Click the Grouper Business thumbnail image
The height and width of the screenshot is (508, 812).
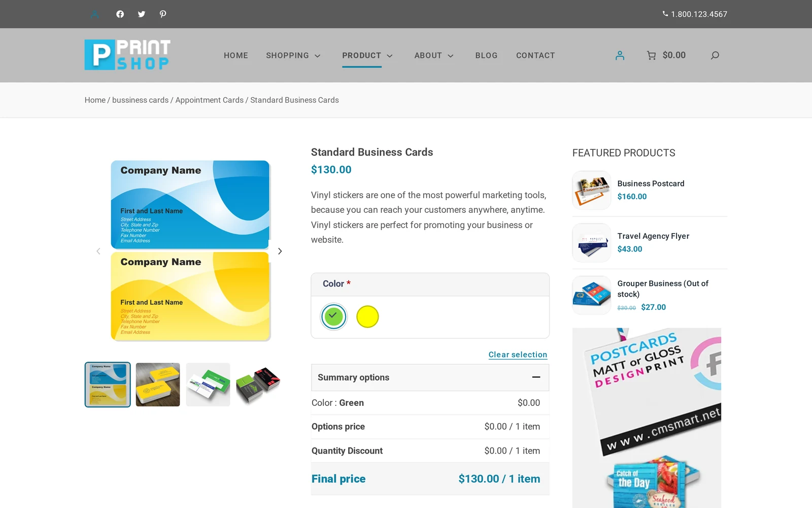(x=592, y=295)
